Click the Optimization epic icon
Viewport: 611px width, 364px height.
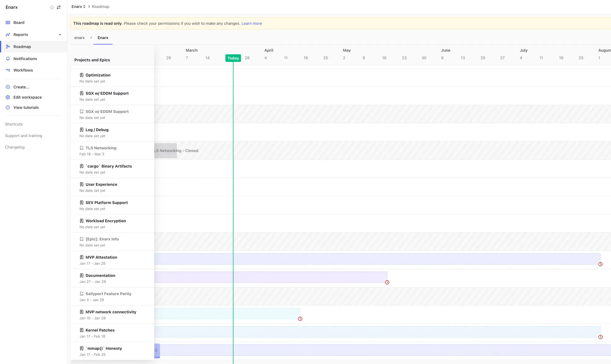[x=82, y=75]
